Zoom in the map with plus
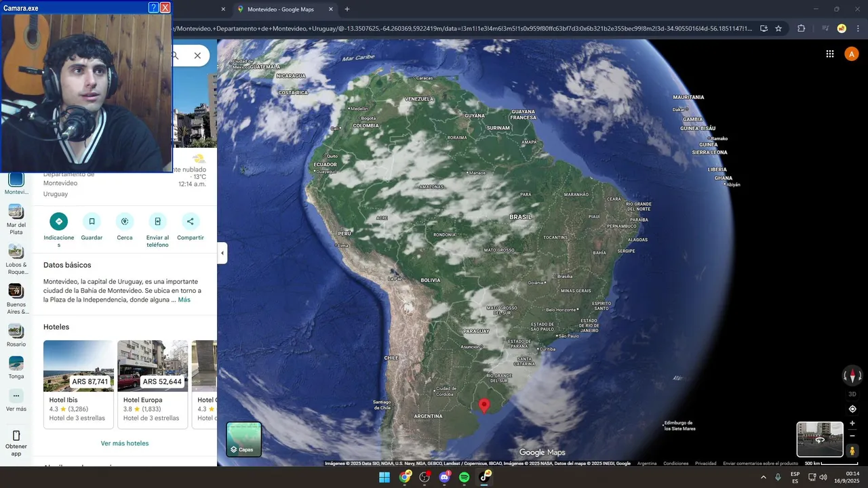Viewport: 868px width, 488px height. click(x=852, y=423)
